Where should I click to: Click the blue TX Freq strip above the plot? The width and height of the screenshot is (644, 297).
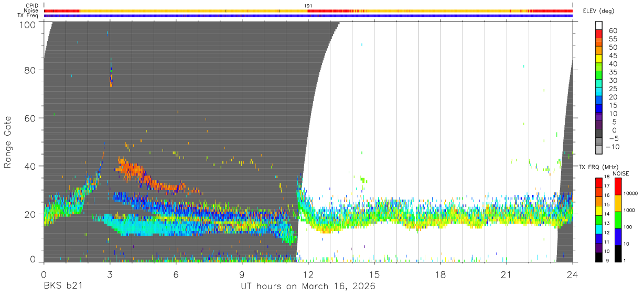[308, 16]
